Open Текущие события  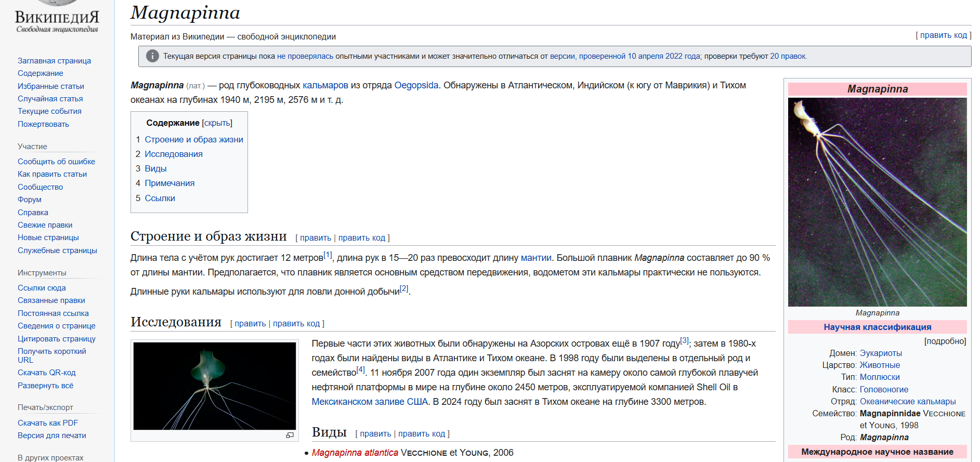pyautogui.click(x=49, y=111)
